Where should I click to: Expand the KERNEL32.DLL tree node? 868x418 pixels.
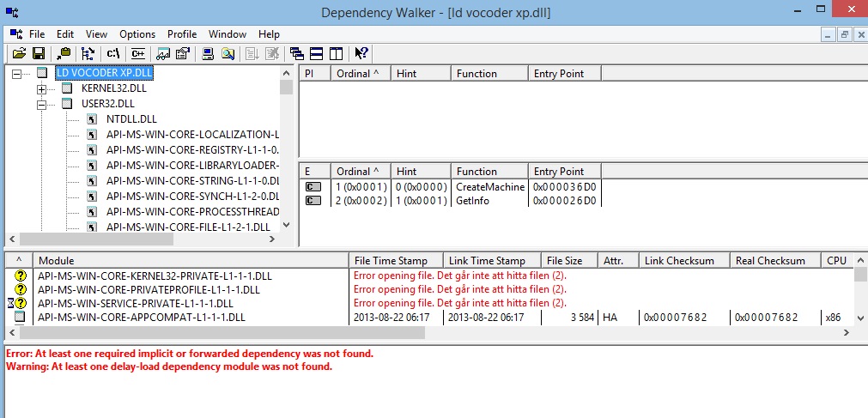(41, 88)
